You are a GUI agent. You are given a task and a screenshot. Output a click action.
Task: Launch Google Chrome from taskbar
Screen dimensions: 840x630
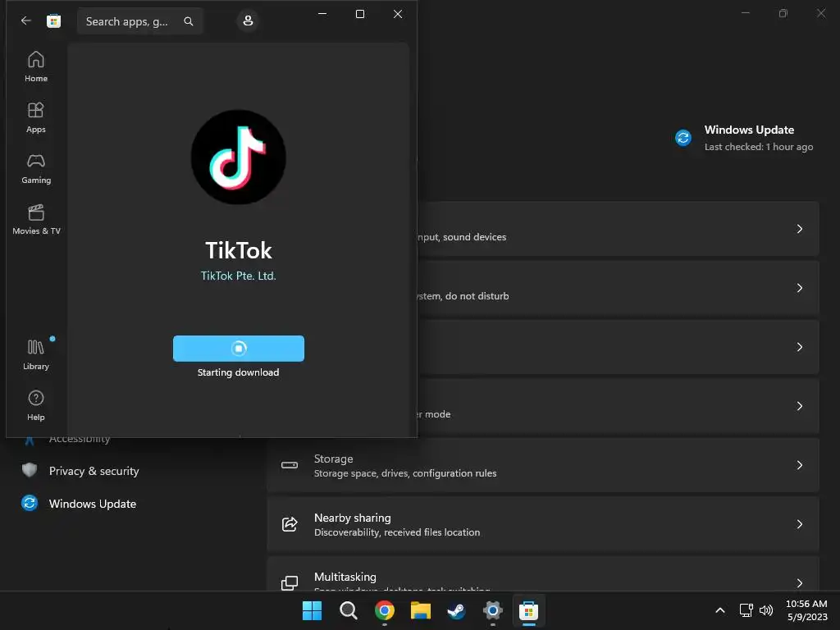tap(384, 610)
